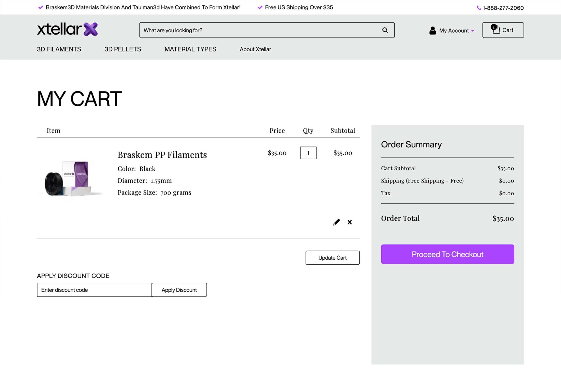Image resolution: width=561 pixels, height=392 pixels.
Task: Remove item with the X icon
Action: point(350,222)
